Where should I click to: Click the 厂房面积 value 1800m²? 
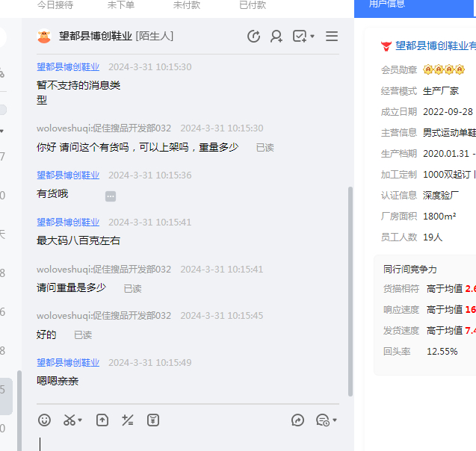(439, 217)
